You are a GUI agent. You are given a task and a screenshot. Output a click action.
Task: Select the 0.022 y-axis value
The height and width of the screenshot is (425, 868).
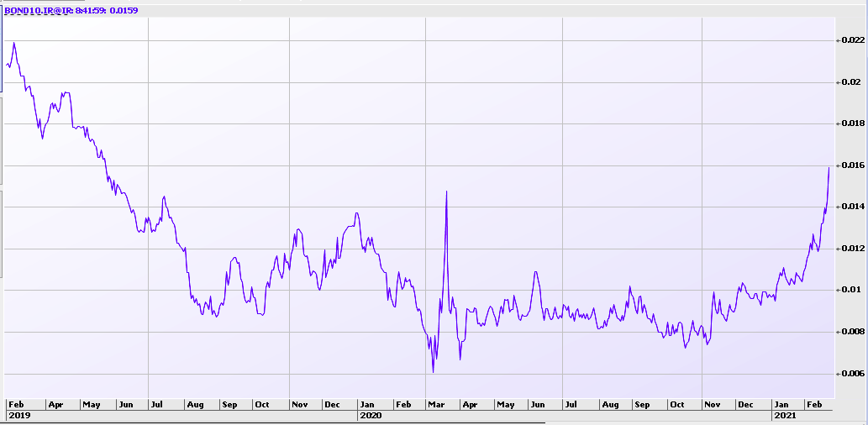point(853,40)
